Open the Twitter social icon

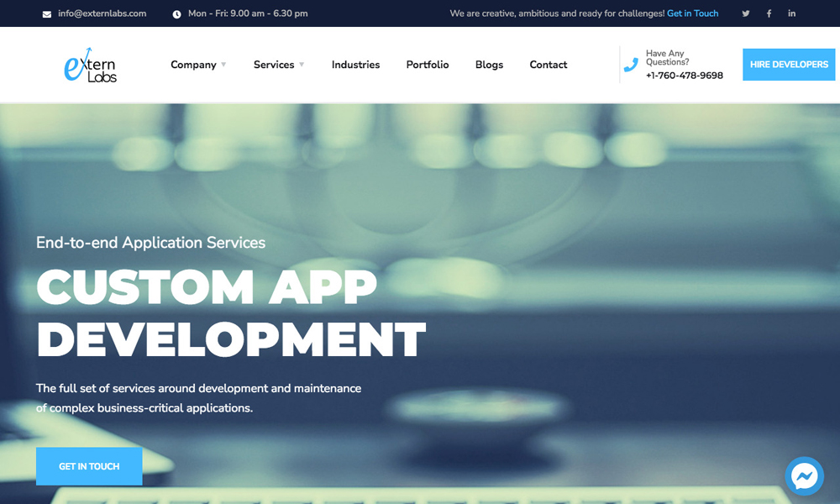click(746, 13)
